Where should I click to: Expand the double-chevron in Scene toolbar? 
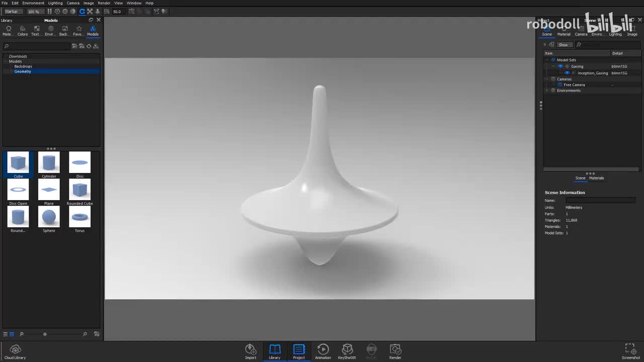[x=544, y=45]
